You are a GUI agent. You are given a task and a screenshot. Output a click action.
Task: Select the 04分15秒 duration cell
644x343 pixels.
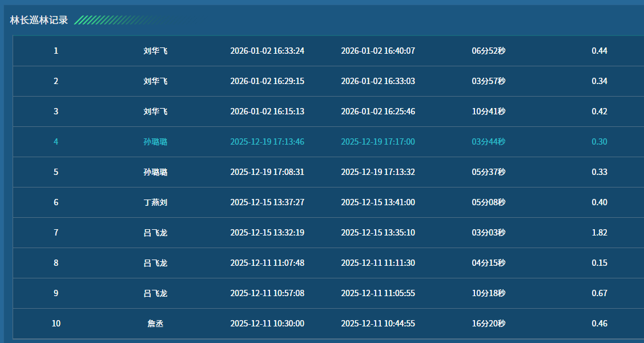coord(488,263)
